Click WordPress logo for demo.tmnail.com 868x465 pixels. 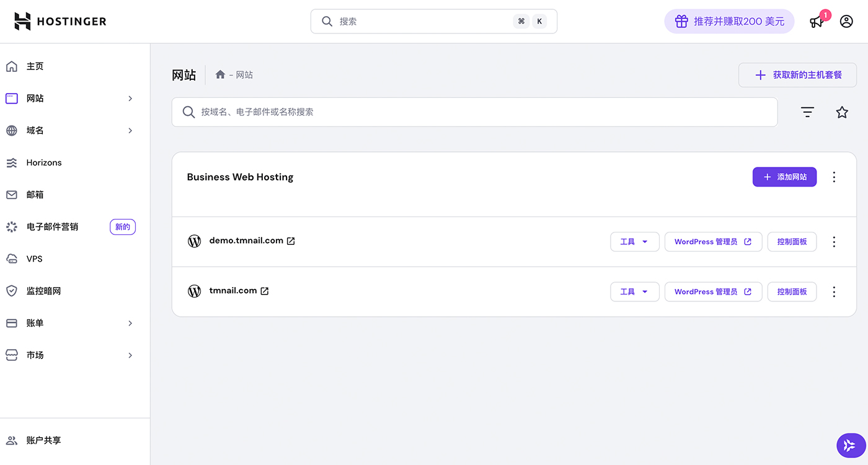click(195, 241)
